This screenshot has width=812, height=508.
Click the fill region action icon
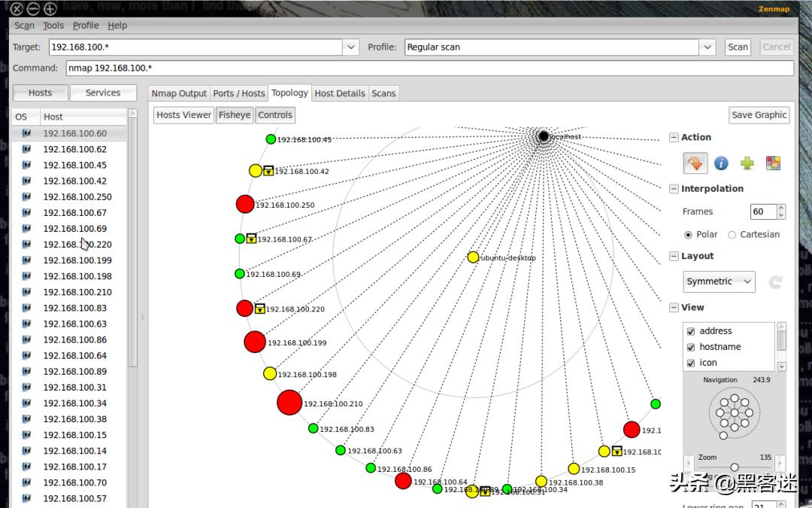(772, 163)
